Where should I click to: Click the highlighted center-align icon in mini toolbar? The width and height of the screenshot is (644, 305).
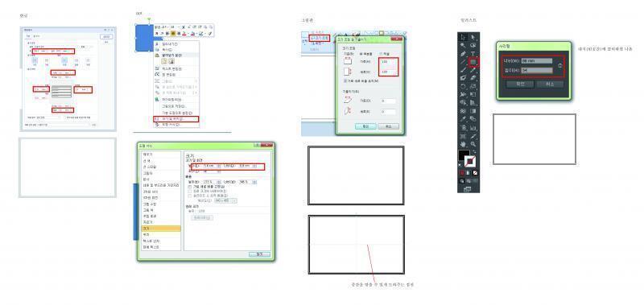173,33
